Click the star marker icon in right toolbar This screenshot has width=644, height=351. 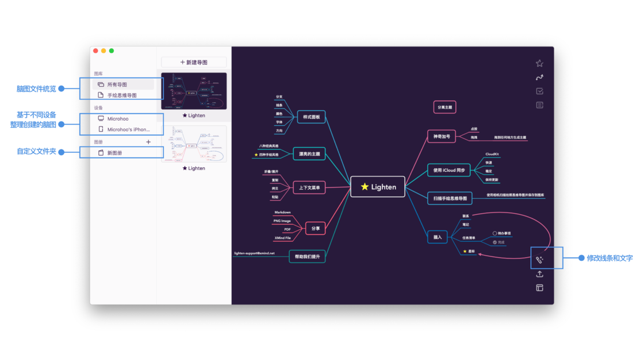539,63
